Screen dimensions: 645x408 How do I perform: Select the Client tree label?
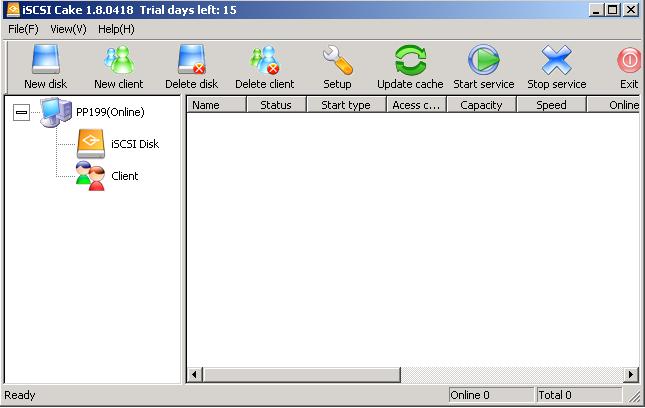click(125, 176)
